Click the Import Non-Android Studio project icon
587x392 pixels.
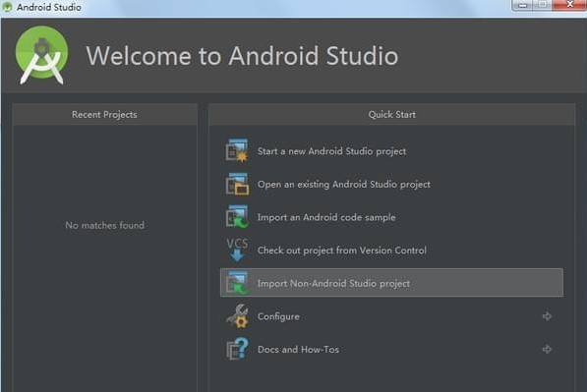point(237,283)
